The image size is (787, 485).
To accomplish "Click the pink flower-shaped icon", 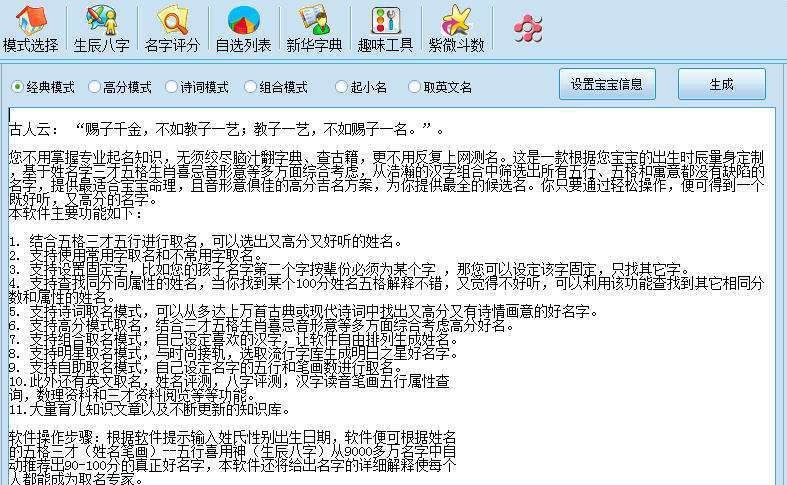I will click(528, 28).
